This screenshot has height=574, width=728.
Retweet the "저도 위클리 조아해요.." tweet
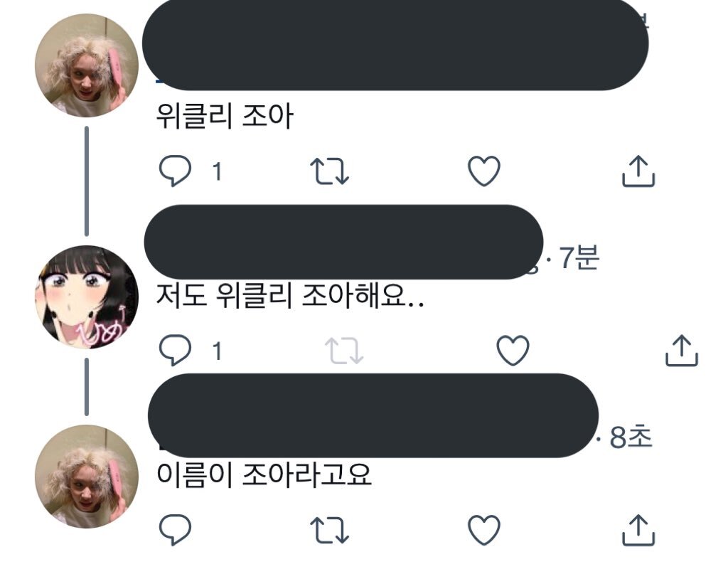(344, 350)
